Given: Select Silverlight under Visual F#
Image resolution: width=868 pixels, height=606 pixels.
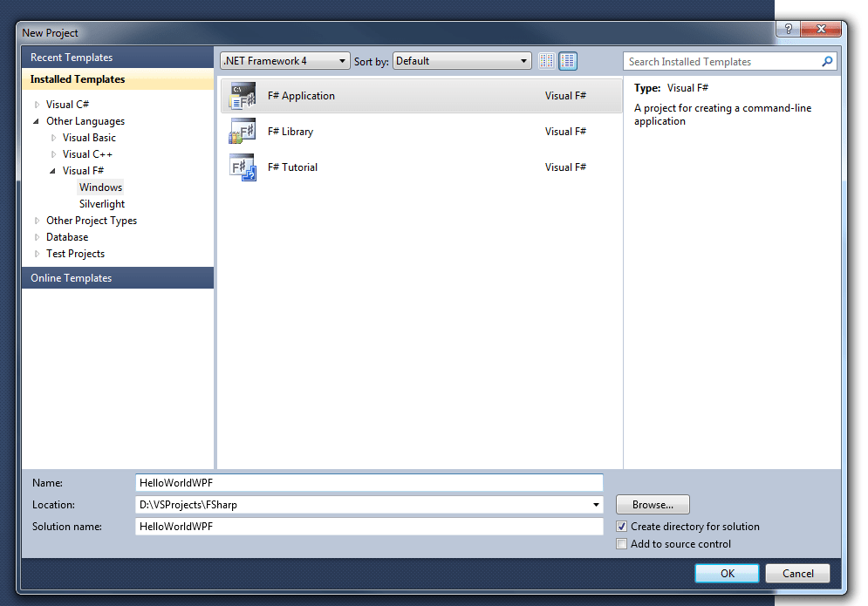Looking at the screenshot, I should (102, 204).
